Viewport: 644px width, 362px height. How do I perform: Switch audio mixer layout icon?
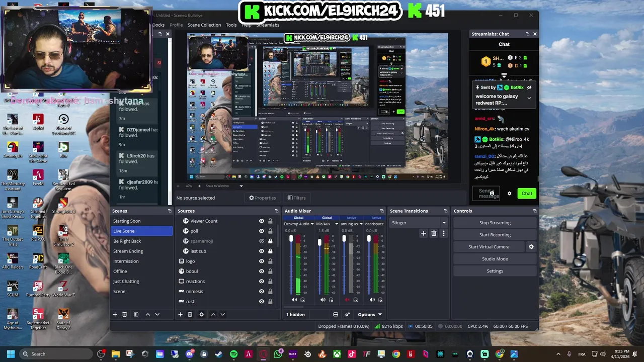pos(336,314)
